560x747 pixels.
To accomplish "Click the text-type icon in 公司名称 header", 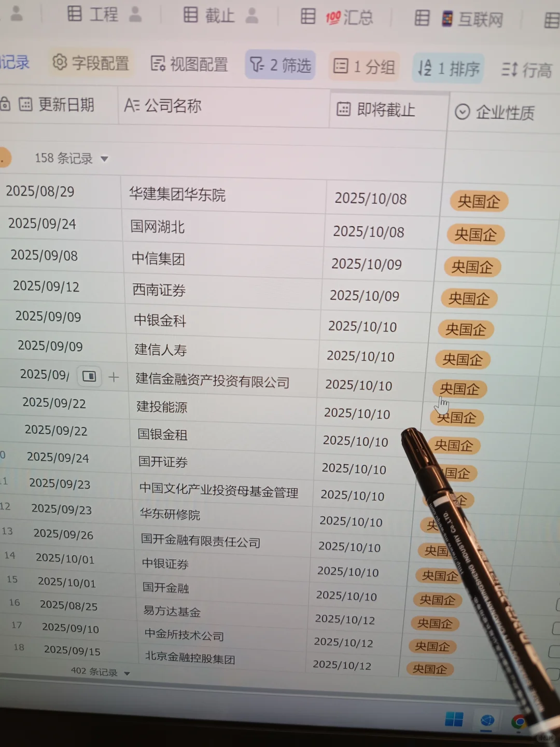I will pos(132,106).
